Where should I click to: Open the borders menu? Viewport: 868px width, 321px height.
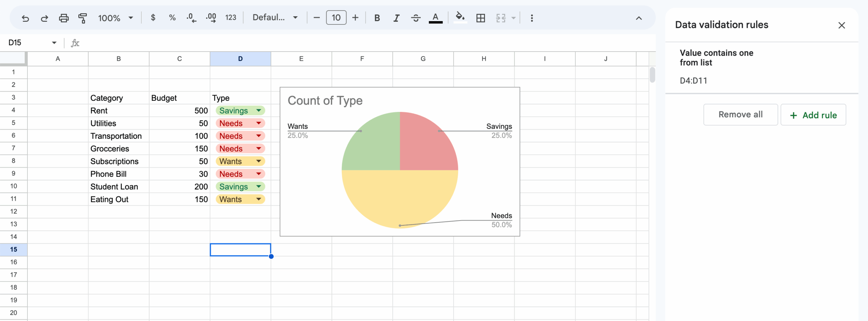click(481, 18)
